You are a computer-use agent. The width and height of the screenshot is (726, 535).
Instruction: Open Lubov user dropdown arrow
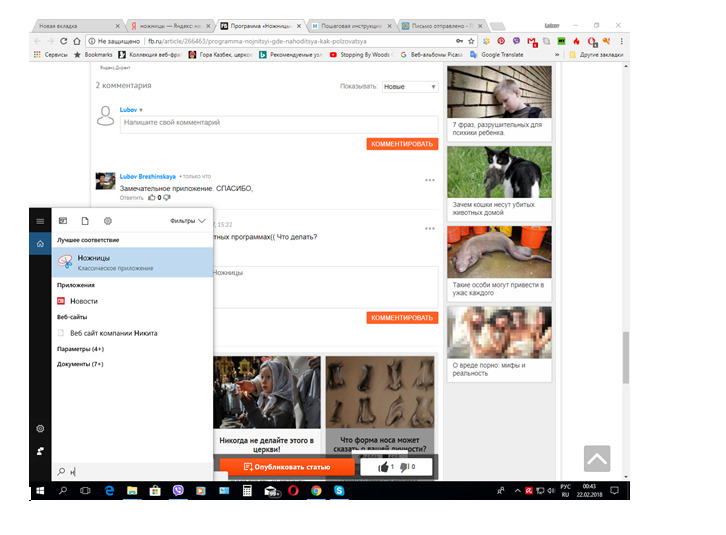click(141, 110)
